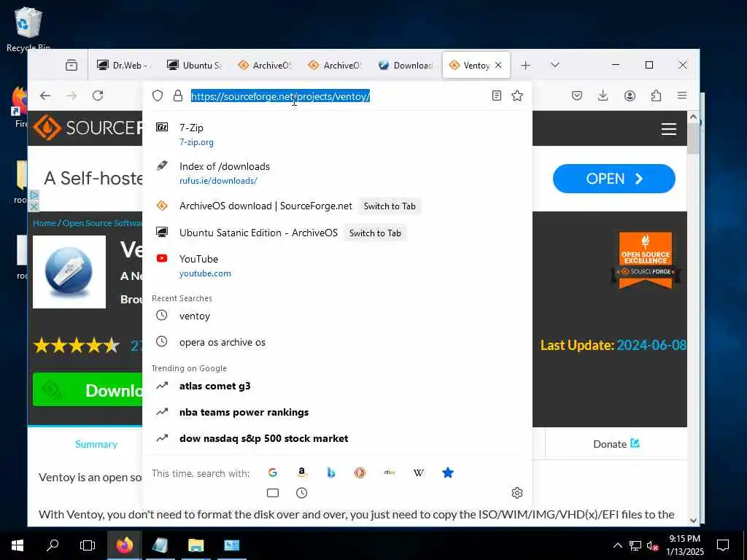Click the Home breadcrumb link

click(x=44, y=223)
